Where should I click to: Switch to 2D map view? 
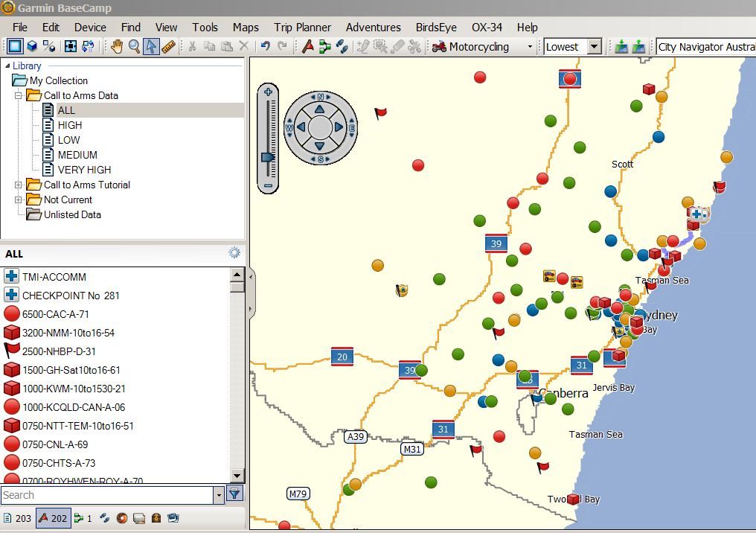coord(14,46)
